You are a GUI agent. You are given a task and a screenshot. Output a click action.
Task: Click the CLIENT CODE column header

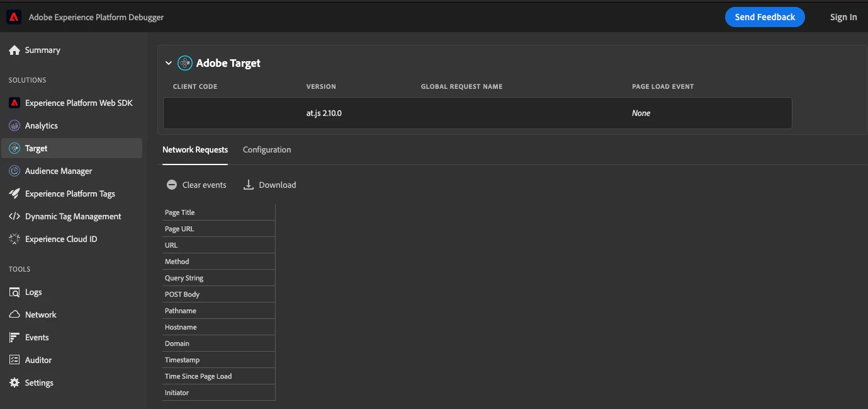(195, 86)
